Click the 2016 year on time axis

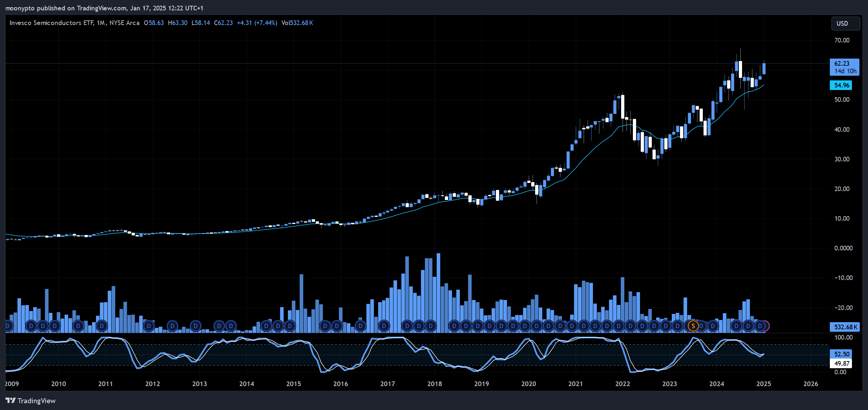pyautogui.click(x=340, y=384)
